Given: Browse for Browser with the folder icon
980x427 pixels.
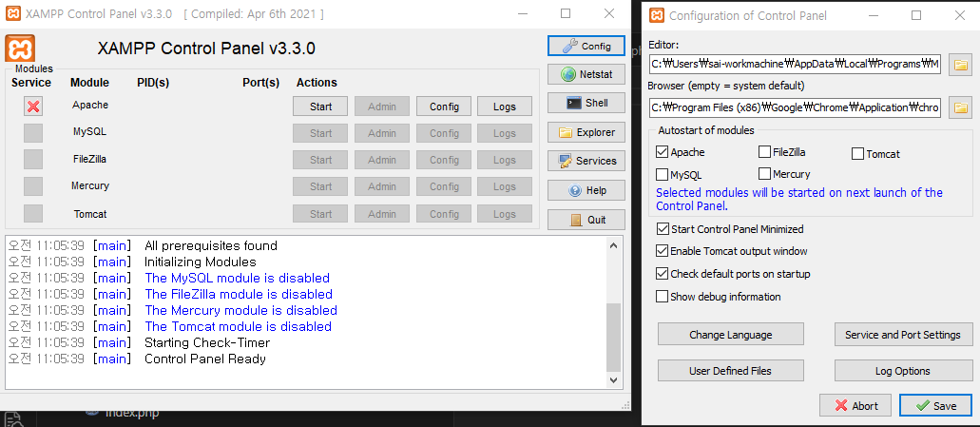Looking at the screenshot, I should 961,107.
